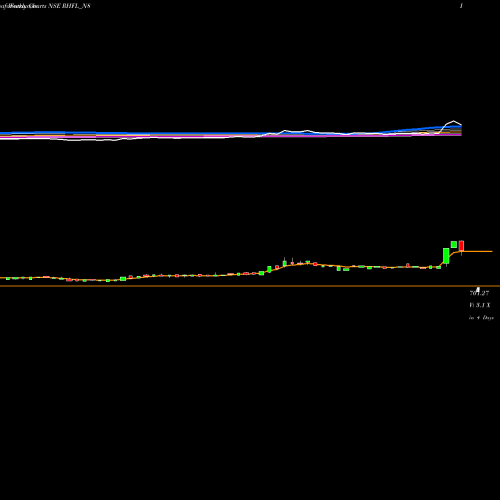Click the "in 4 Days" label
500x500 pixels.
[481, 318]
